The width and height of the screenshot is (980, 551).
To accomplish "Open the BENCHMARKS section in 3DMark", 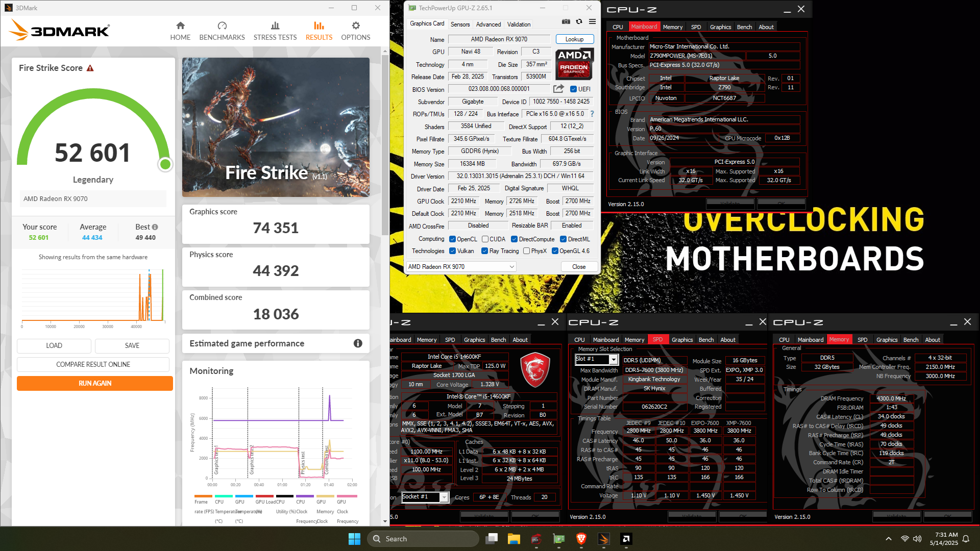I will 222,31.
